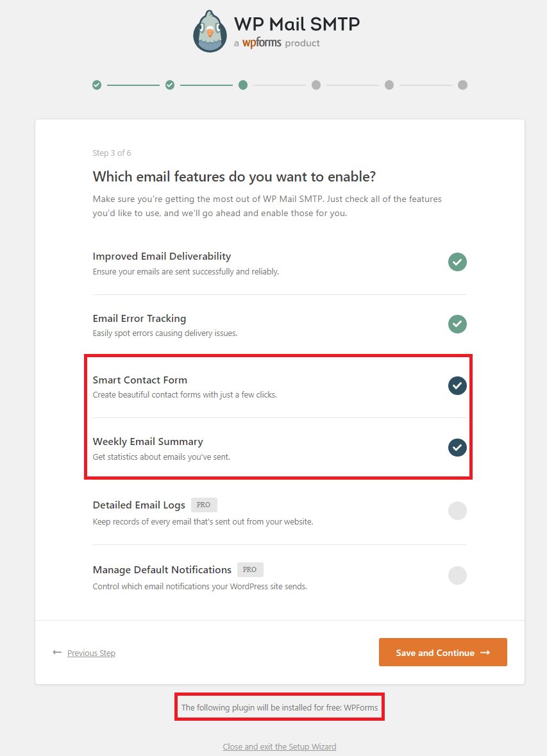This screenshot has width=547, height=756.
Task: Click the WPForms plugin installation notice
Action: pyautogui.click(x=279, y=706)
